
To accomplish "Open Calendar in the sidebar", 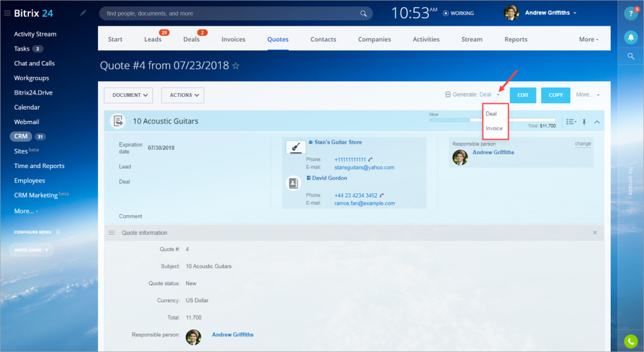I will [x=26, y=107].
